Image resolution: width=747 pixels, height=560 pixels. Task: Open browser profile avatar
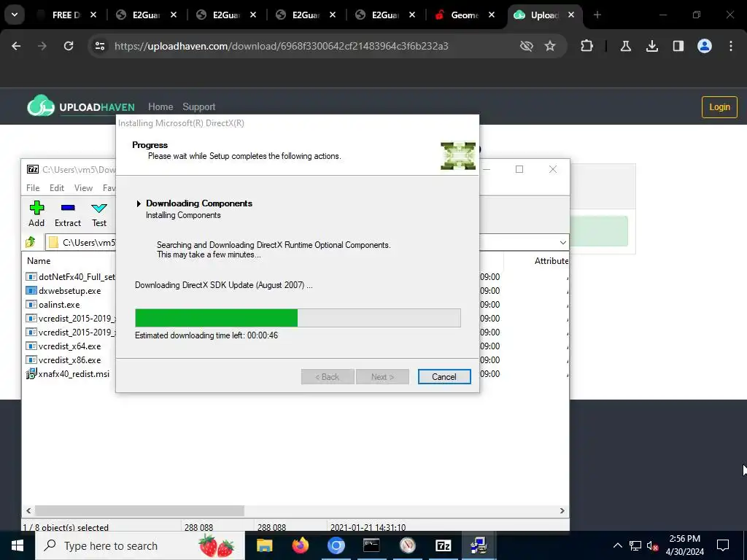coord(705,46)
